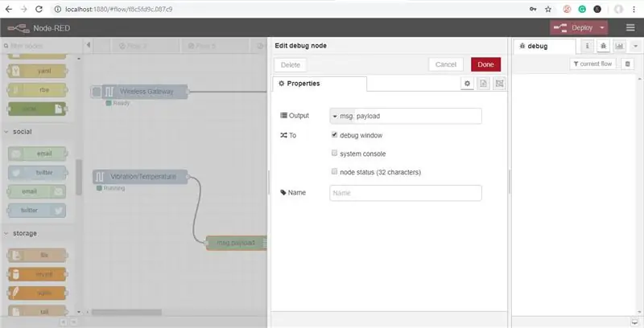Click the palette vertical scrollbar thumb
The image size is (644, 328).
point(79,177)
